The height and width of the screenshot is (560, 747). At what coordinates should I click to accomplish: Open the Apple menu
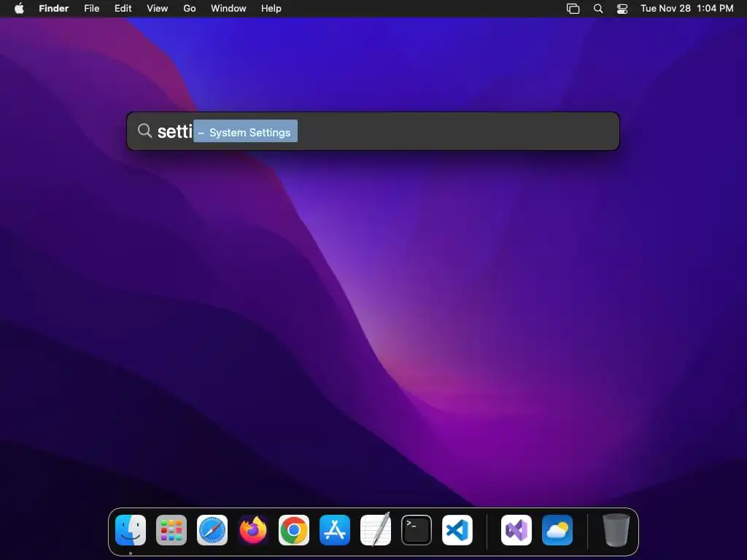[19, 9]
